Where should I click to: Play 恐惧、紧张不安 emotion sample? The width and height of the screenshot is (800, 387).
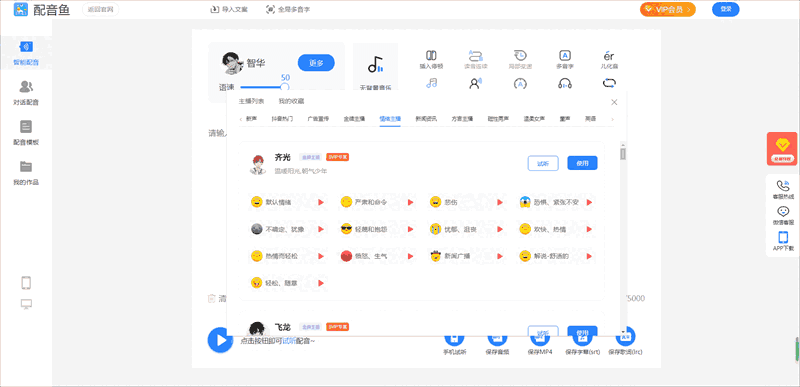[589, 202]
